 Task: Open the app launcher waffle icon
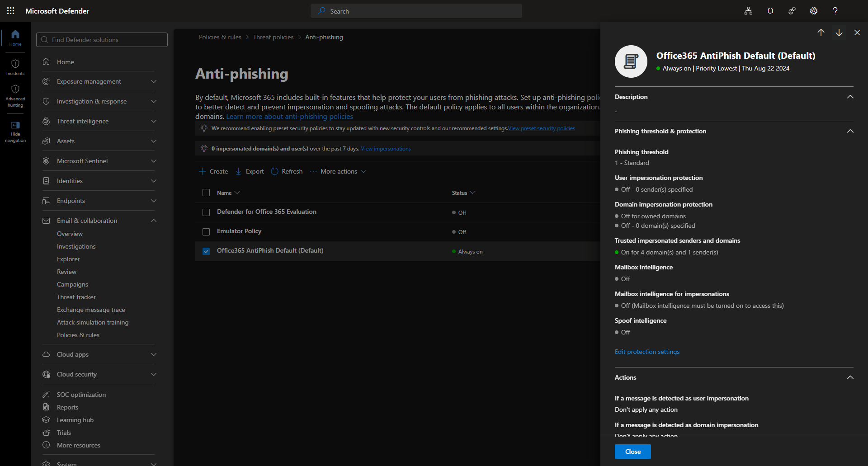(x=11, y=11)
